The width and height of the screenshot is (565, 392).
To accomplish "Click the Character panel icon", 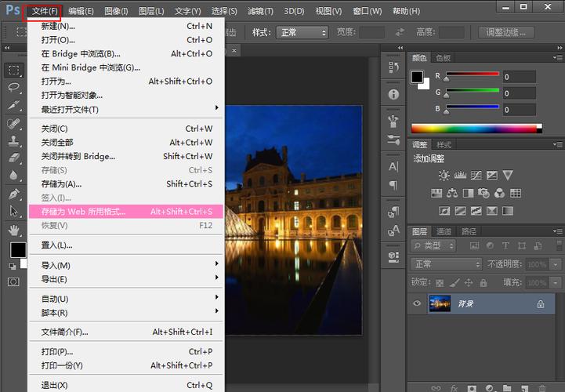I will click(x=393, y=167).
